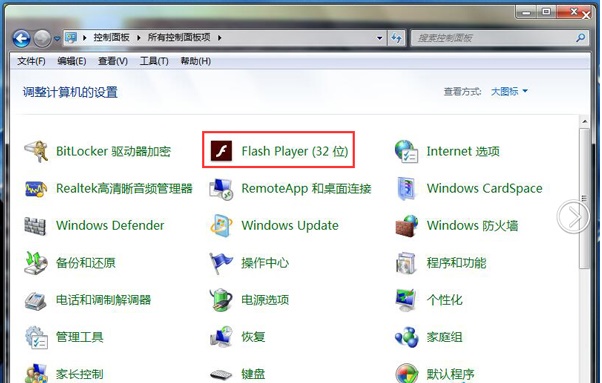
Task: Click the 操作中心 link text
Action: tap(265, 263)
